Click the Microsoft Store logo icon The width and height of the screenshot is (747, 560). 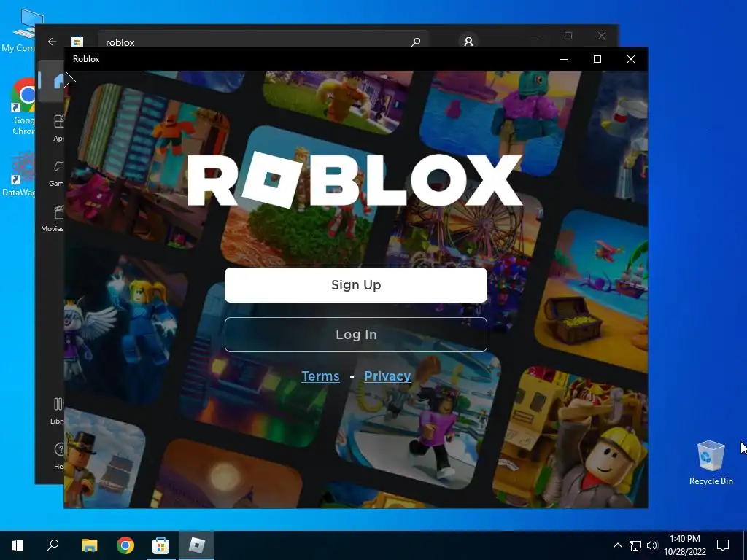coord(77,42)
